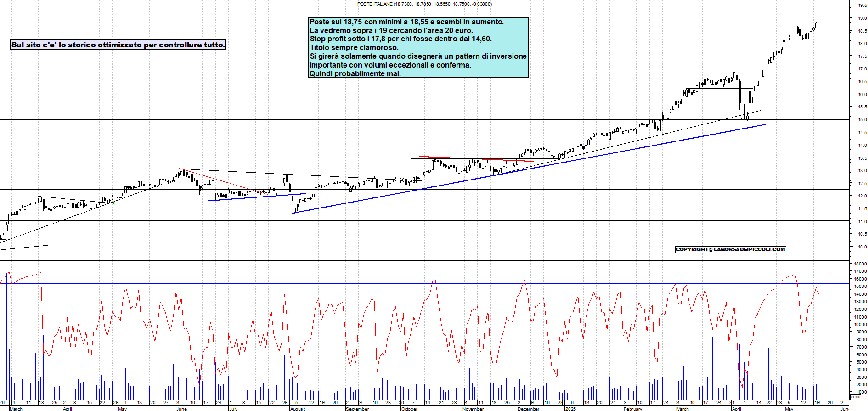Click the line 'importante con volumi eccezionali e conferma'
Screen dimensions: 868x411
(x=390, y=65)
